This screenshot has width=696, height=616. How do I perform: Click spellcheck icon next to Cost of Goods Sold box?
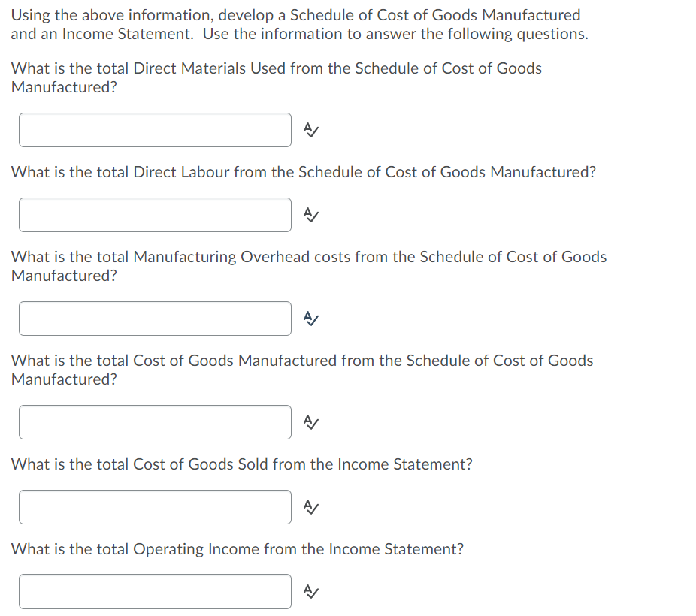[x=310, y=507]
